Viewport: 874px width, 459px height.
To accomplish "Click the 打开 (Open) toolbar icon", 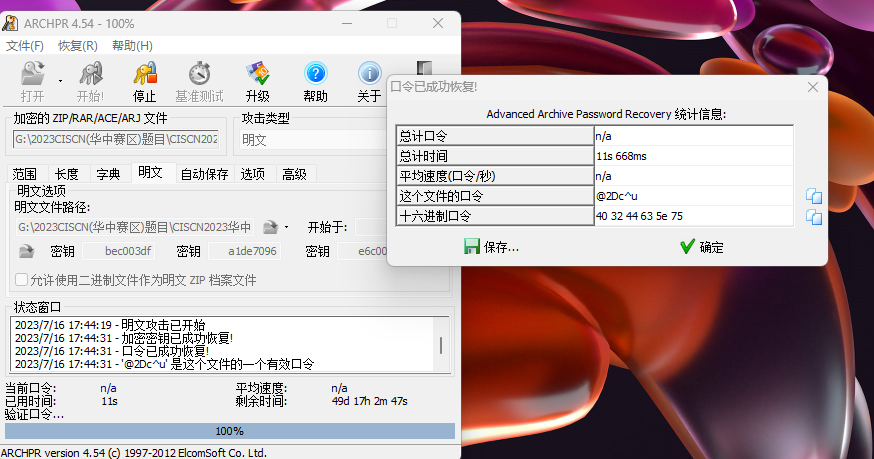I will (32, 73).
